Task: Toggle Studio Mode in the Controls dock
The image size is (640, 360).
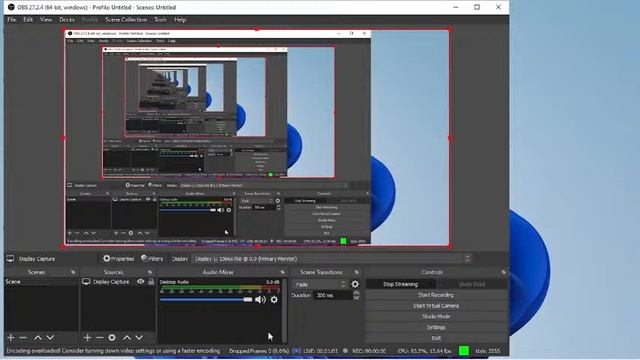Action: click(436, 316)
